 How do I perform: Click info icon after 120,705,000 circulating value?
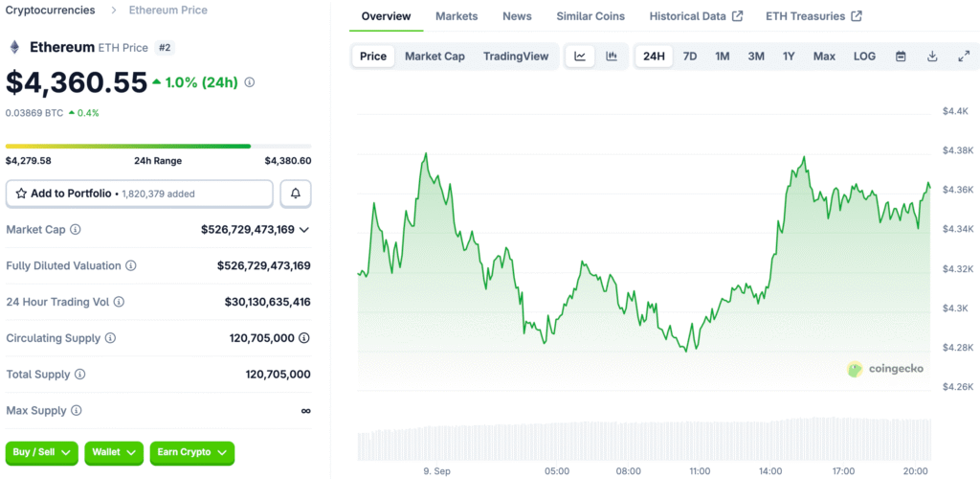click(304, 338)
